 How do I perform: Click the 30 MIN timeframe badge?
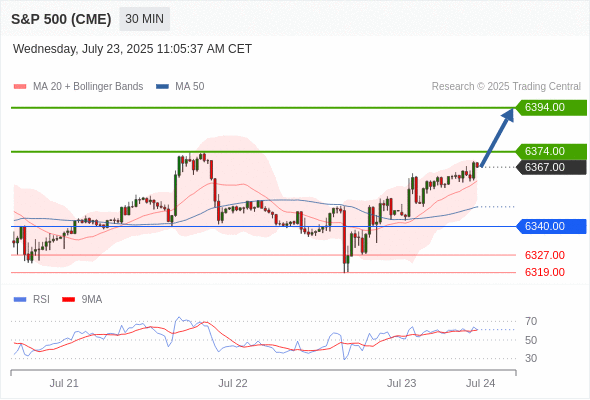click(144, 19)
